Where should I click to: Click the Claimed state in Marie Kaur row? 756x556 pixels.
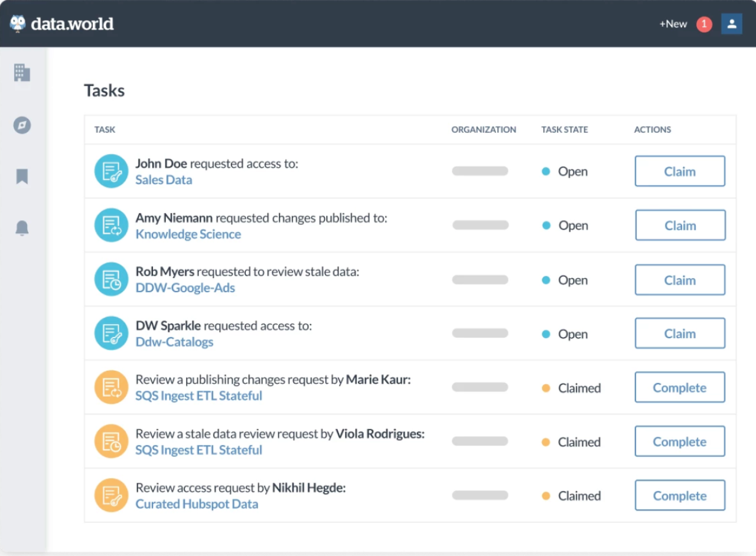click(572, 388)
